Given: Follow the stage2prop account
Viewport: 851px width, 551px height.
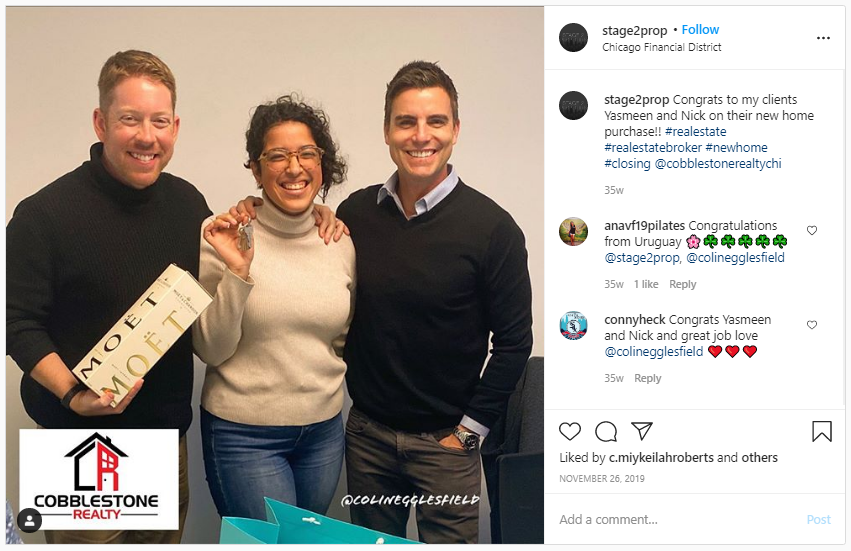Looking at the screenshot, I should [700, 30].
